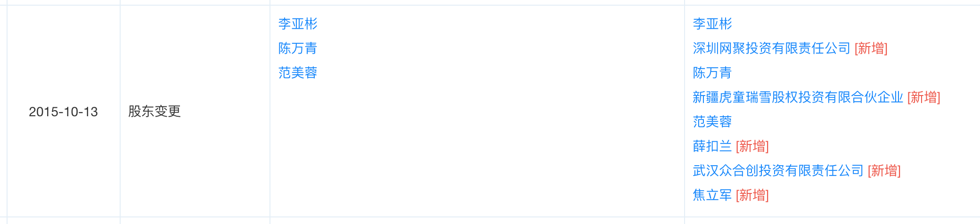
Task: Open the 武汉众合创投资有限责任公司 company link
Action: pyautogui.click(x=778, y=170)
